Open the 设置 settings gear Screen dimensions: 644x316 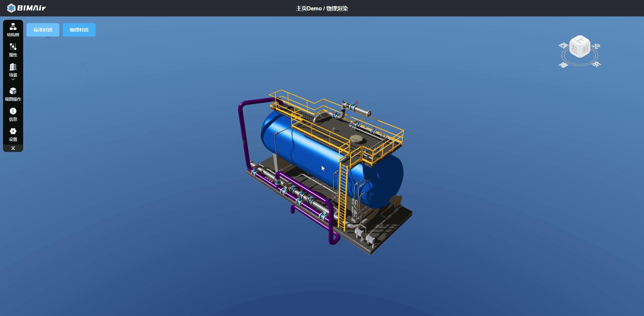[13, 135]
